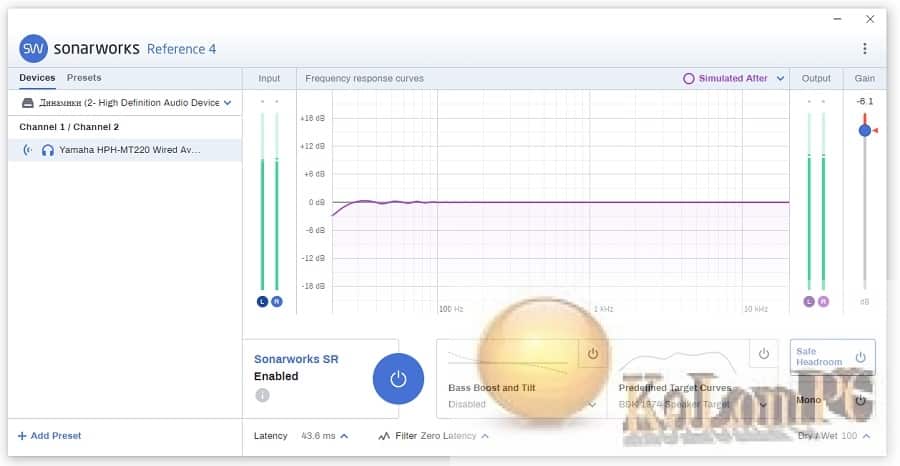
Task: Click the Enabled status text
Action: point(276,376)
